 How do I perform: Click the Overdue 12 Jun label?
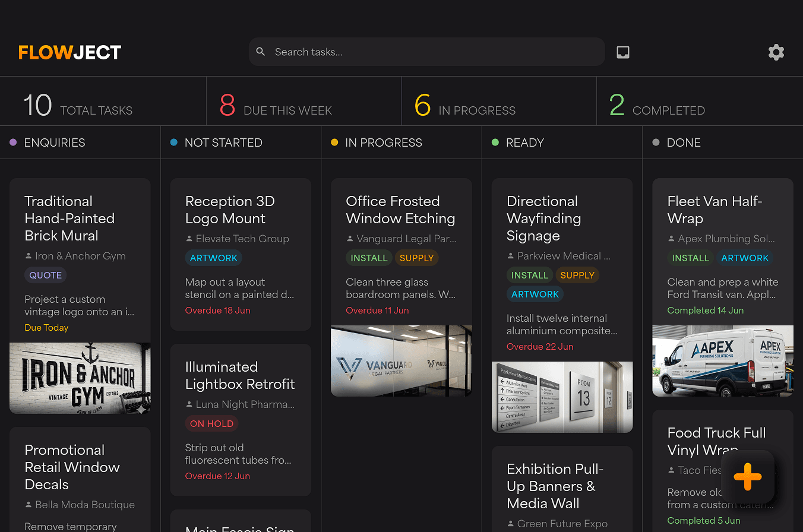coord(217,476)
